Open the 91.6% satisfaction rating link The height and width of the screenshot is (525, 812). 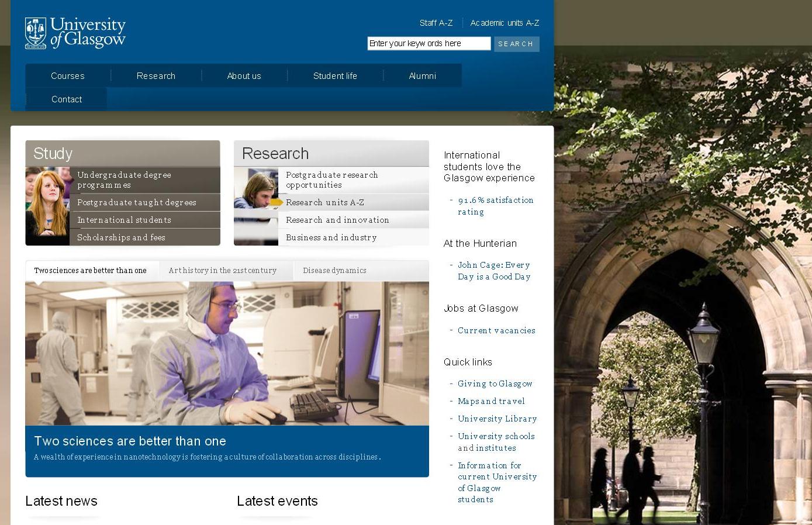tap(495, 206)
